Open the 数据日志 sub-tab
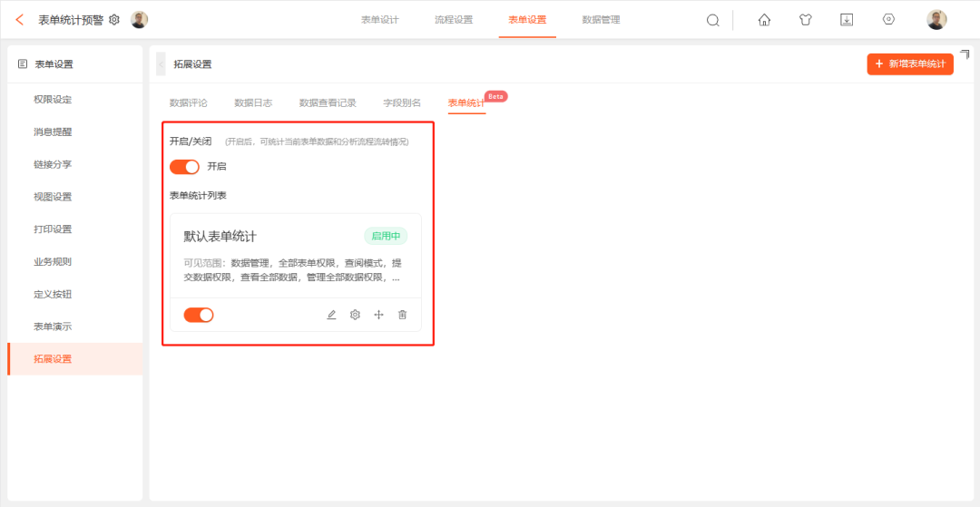Image resolution: width=980 pixels, height=507 pixels. [x=253, y=103]
